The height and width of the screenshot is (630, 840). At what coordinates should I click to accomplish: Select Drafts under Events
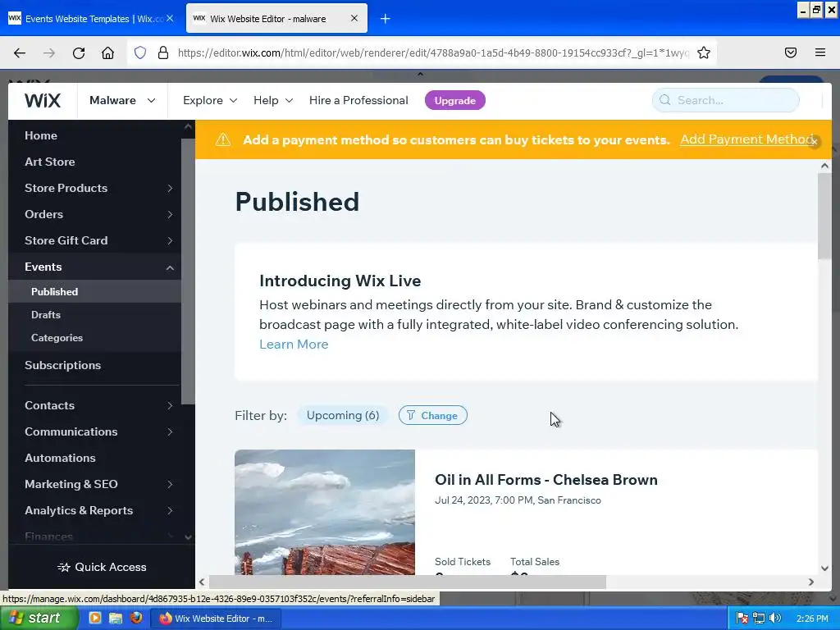point(46,314)
